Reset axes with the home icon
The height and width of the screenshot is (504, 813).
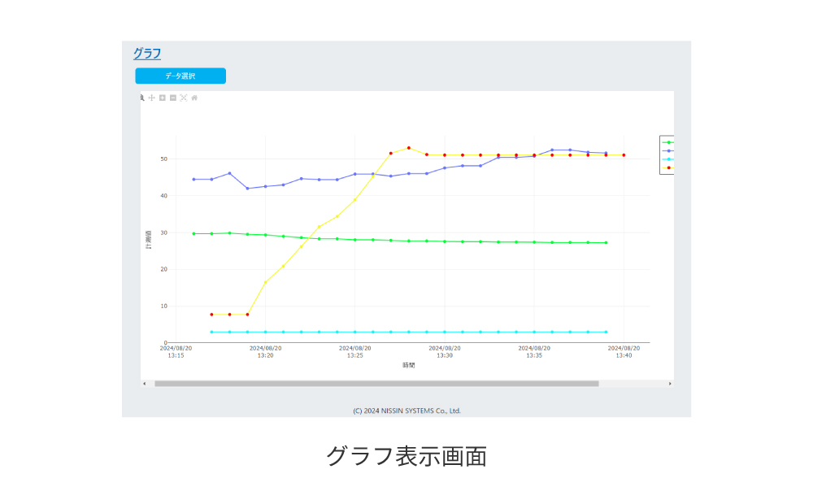(194, 98)
